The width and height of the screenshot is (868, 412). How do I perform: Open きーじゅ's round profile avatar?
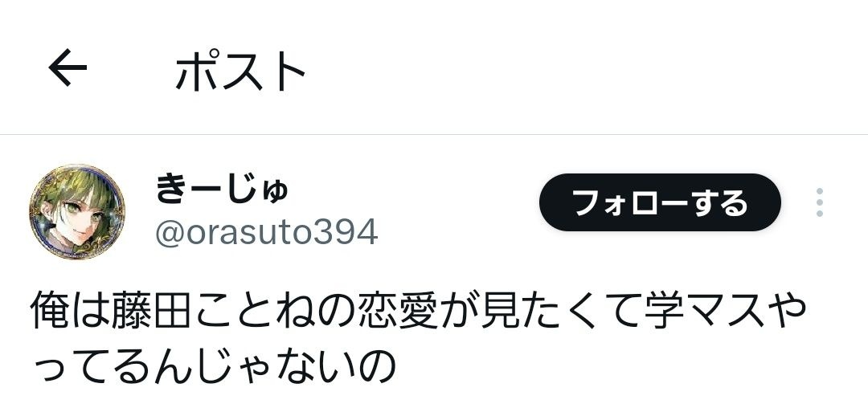77,212
